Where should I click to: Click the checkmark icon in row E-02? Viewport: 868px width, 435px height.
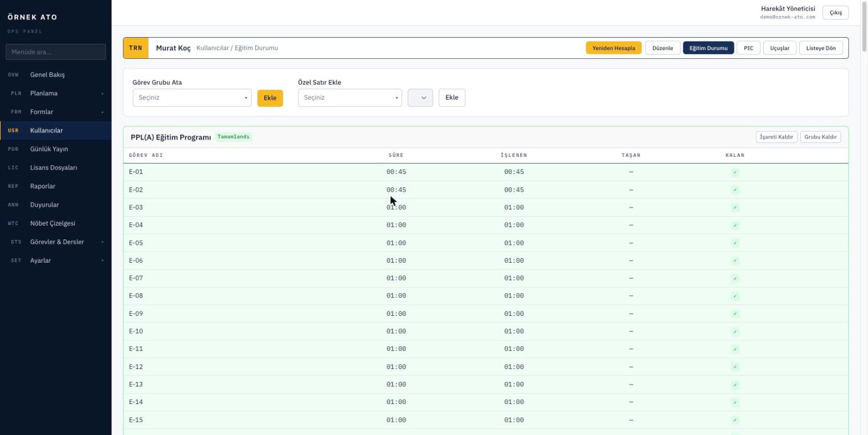pos(735,190)
